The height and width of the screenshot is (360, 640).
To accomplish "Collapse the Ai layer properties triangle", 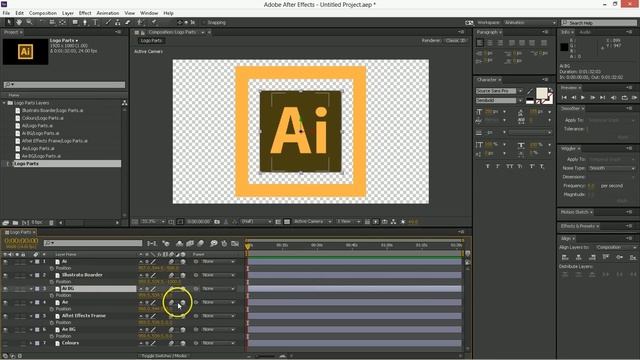I will [31, 262].
